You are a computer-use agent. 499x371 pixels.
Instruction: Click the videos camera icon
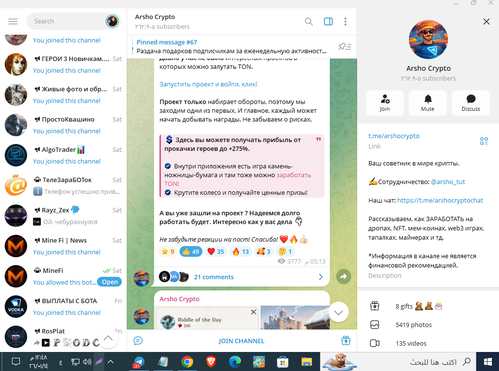click(375, 343)
